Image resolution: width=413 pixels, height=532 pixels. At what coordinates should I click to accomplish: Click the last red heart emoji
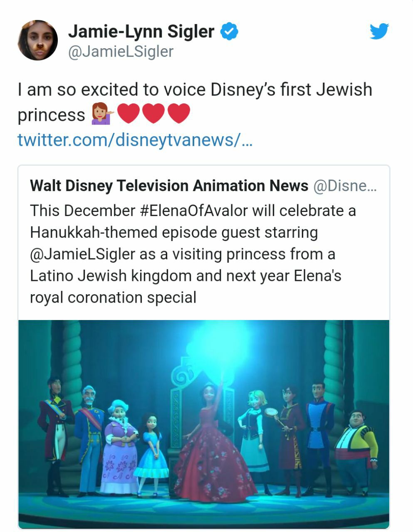(179, 114)
